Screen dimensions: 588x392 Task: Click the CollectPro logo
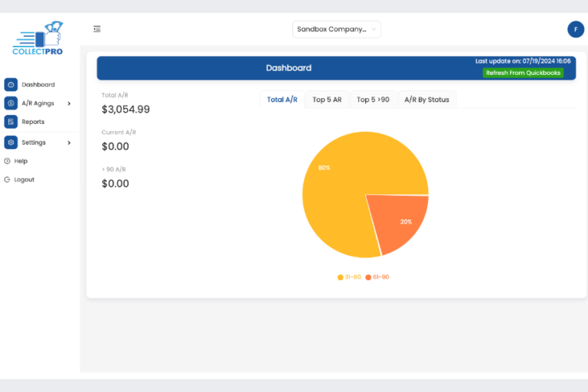pyautogui.click(x=38, y=38)
